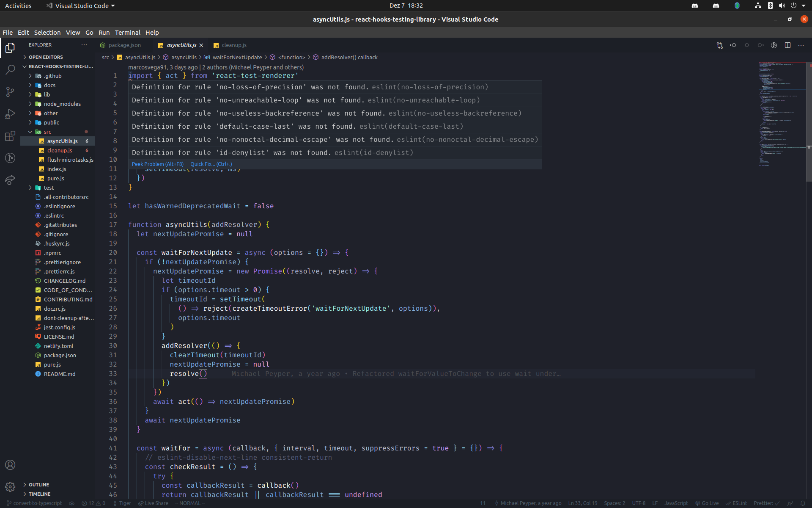
Task: Open the Terminal menu
Action: (x=127, y=33)
